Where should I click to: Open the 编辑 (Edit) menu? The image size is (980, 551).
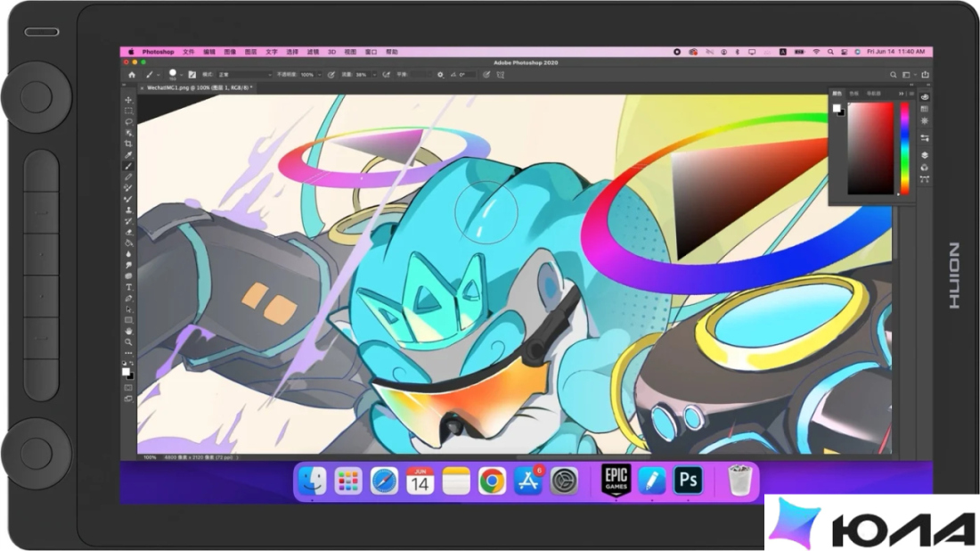[209, 52]
